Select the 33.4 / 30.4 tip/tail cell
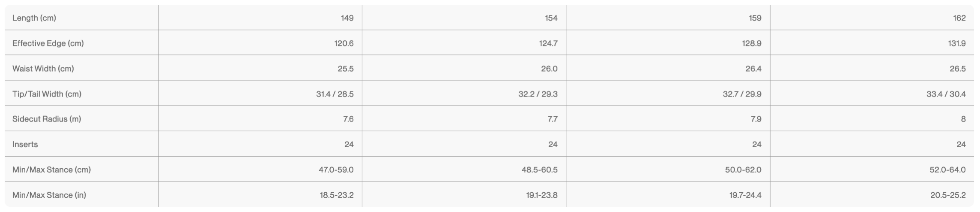This screenshot has width=980, height=212. pyautogui.click(x=946, y=94)
